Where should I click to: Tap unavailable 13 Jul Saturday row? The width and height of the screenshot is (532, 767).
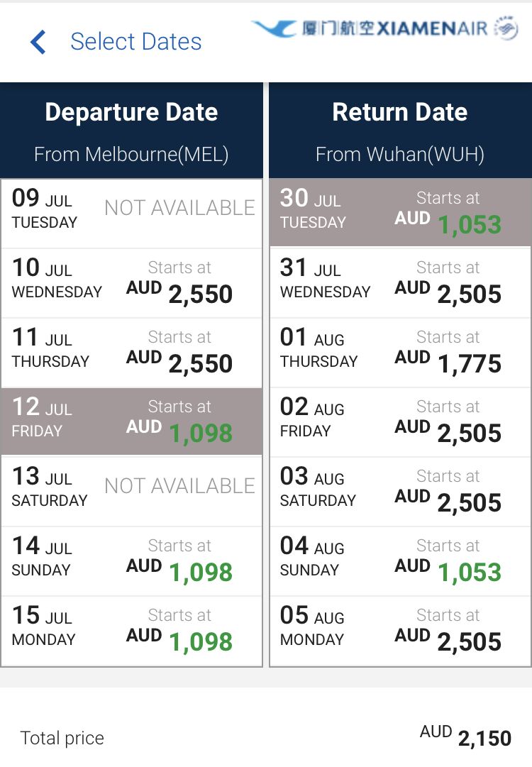(131, 492)
